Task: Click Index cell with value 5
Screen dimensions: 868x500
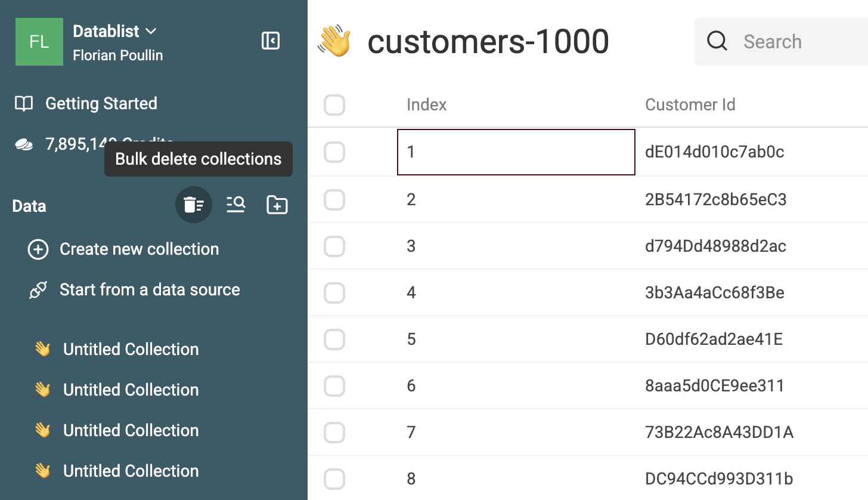Action: 516,339
